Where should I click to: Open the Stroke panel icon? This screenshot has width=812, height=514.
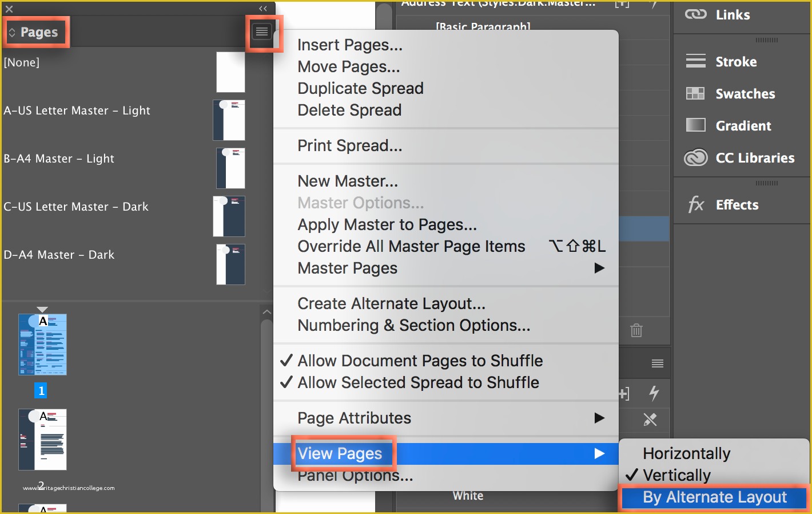click(x=695, y=61)
